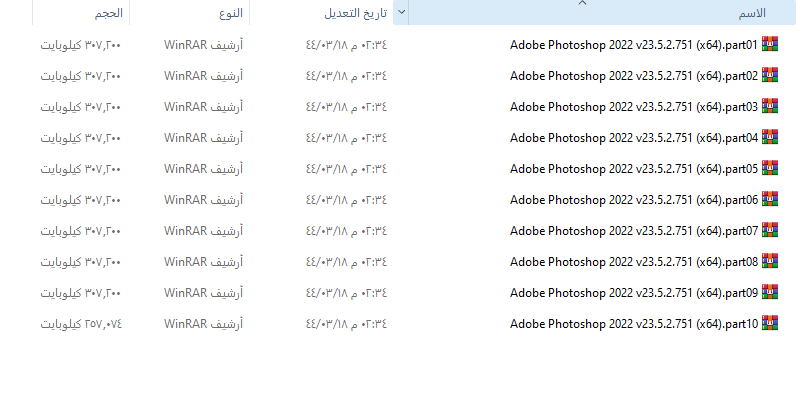This screenshot has width=796, height=416.
Task: Select the part01 WinRAR archive icon
Action: (770, 44)
